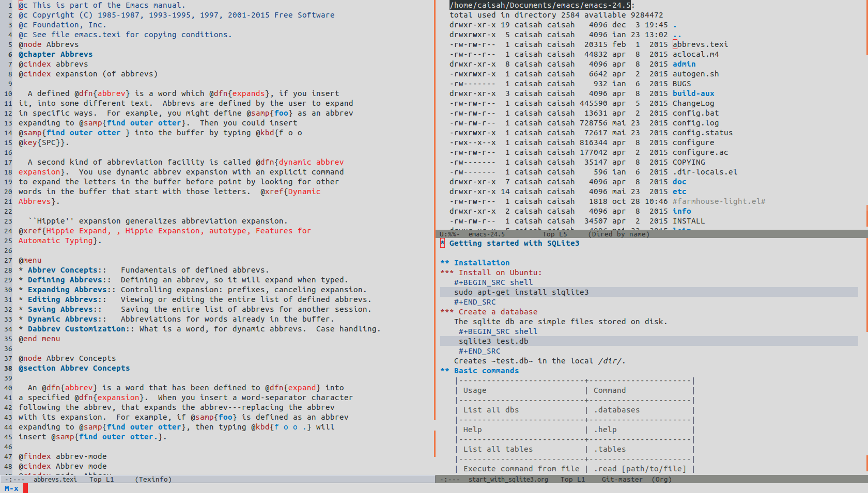Click the M-x minibuffer prompt

[11, 488]
